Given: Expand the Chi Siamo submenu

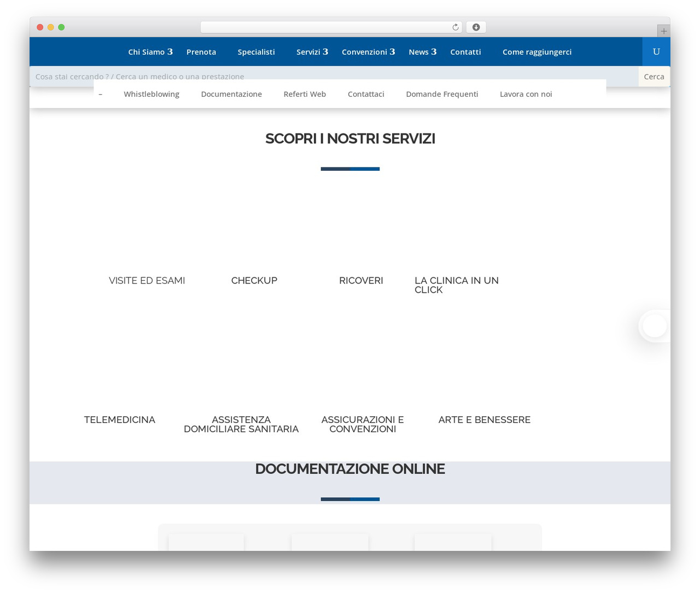Looking at the screenshot, I should 150,52.
